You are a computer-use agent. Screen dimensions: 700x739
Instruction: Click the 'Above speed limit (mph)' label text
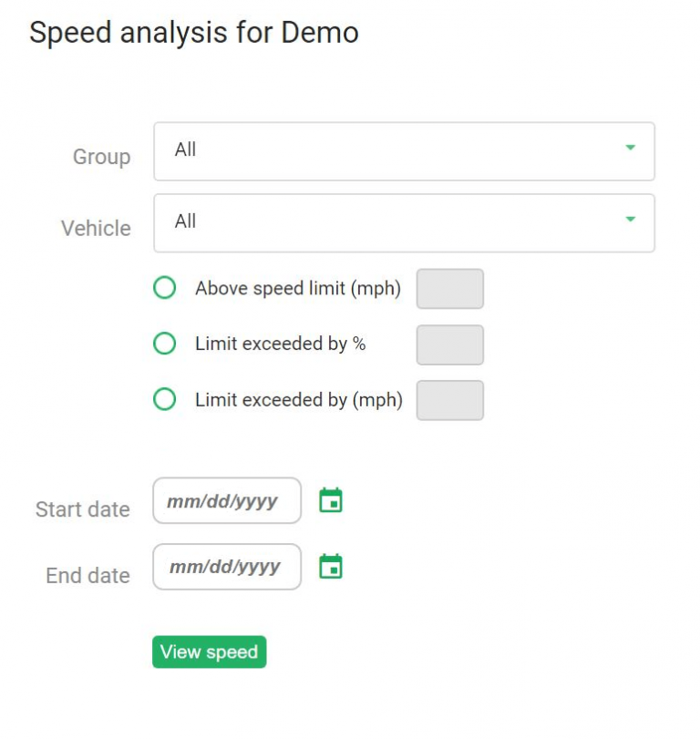coord(298,289)
